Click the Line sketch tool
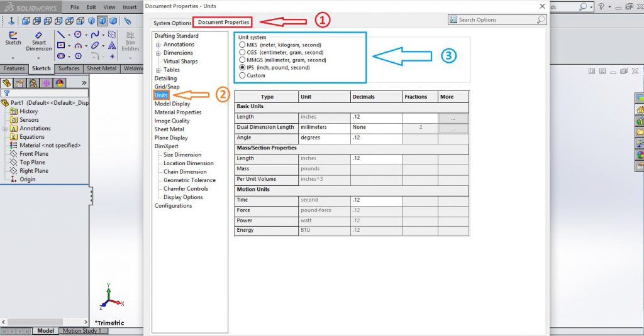 tap(61, 35)
